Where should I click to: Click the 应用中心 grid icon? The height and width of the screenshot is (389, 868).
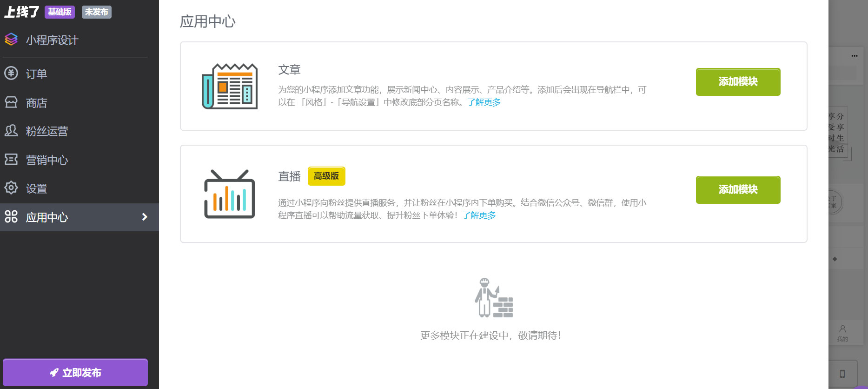11,216
